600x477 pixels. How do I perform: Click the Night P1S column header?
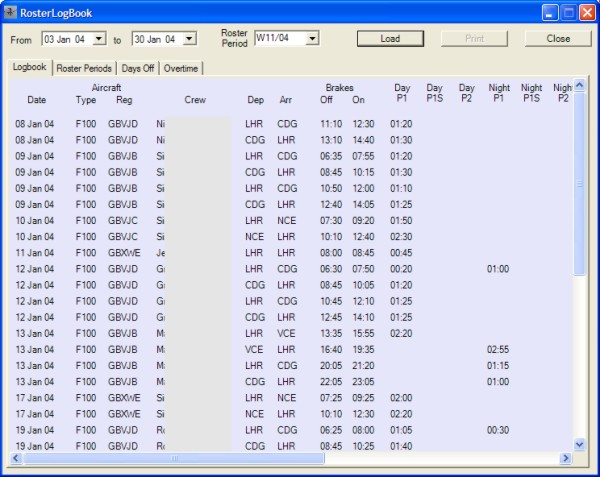point(532,93)
